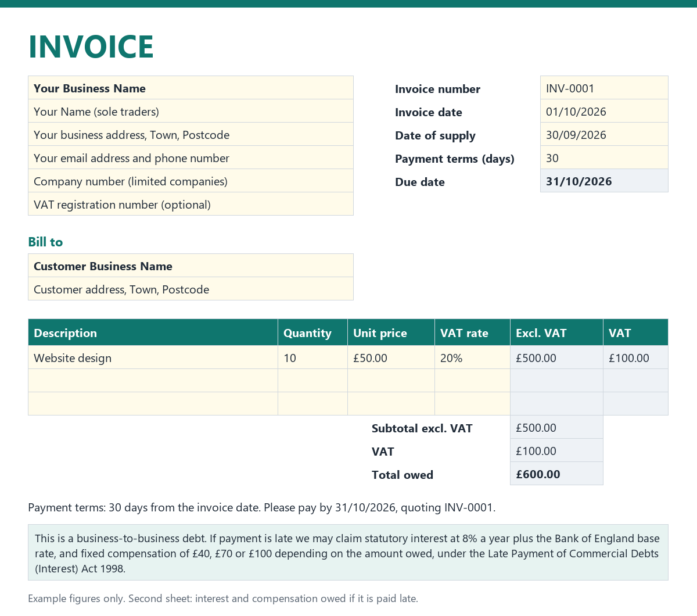Click the business-to-business debt notice box

(x=348, y=553)
